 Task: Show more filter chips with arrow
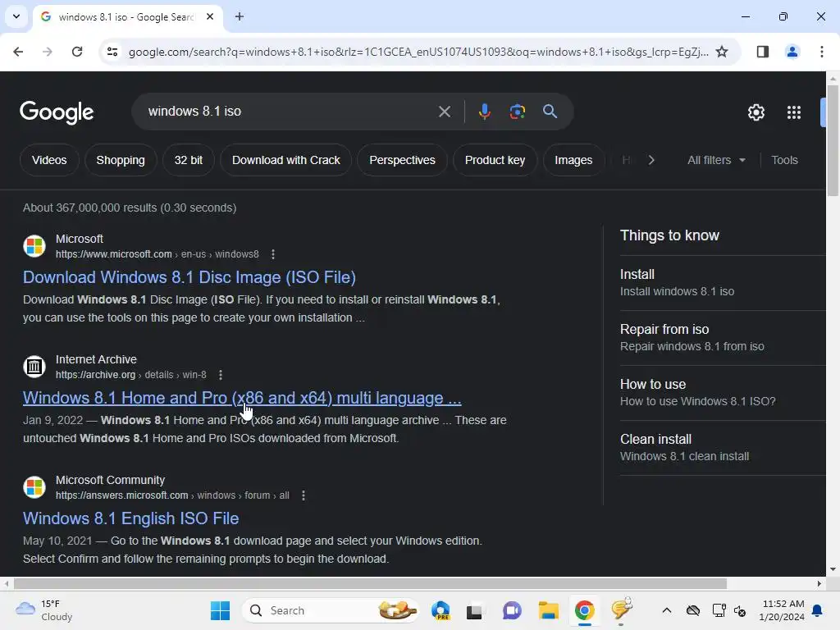pyautogui.click(x=651, y=160)
